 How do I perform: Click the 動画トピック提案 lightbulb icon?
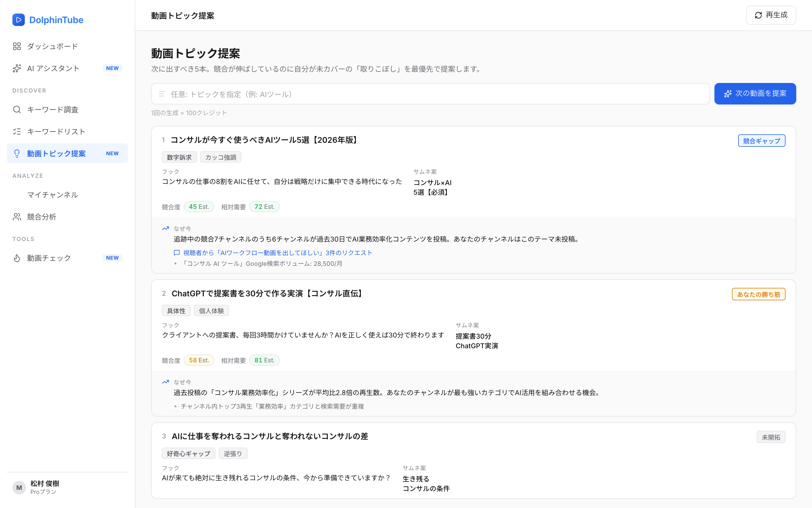pyautogui.click(x=17, y=154)
